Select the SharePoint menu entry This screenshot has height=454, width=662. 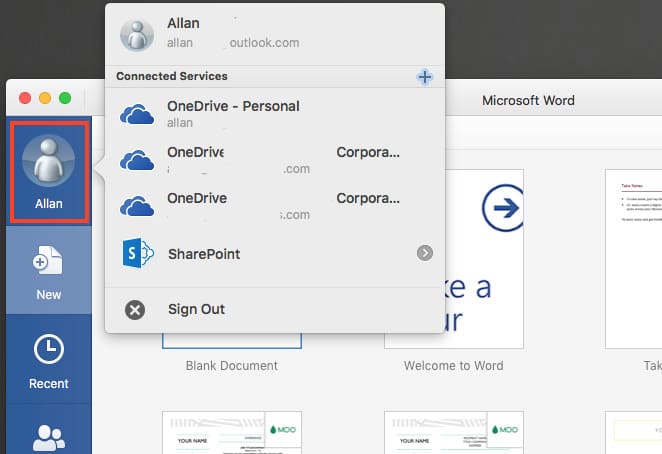click(x=204, y=254)
